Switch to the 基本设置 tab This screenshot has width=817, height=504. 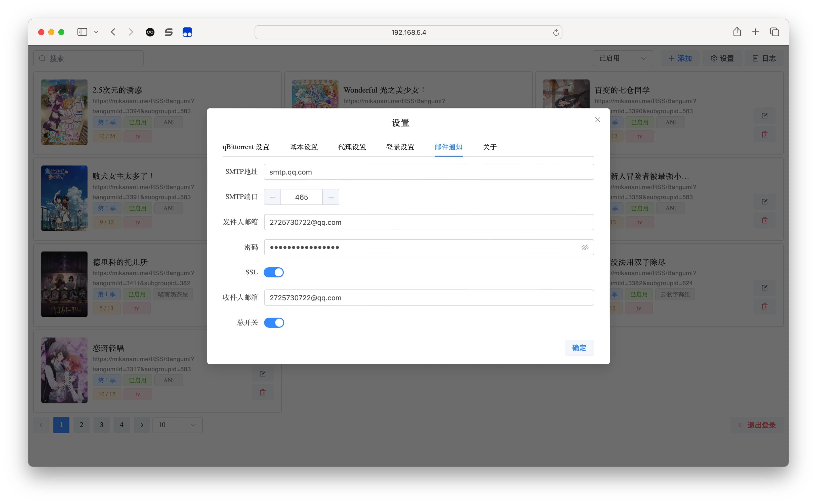(304, 147)
